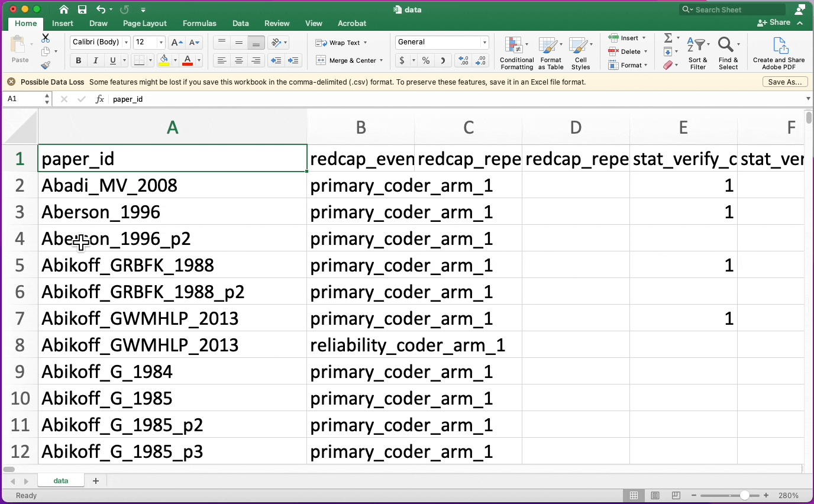Open the Formulas ribbon tab

tap(199, 23)
